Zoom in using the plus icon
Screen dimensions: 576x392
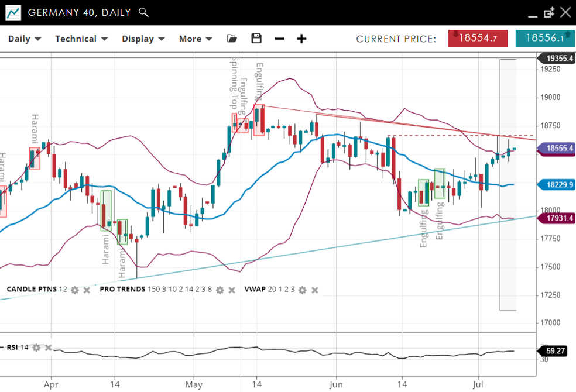coord(301,39)
